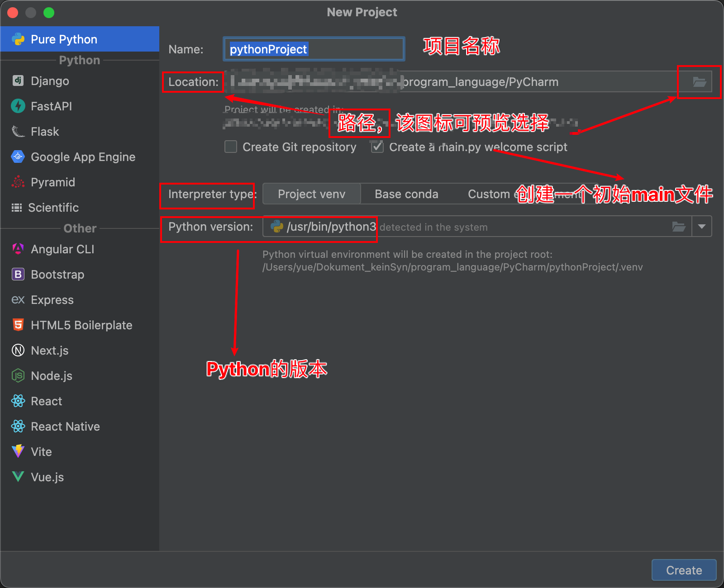This screenshot has height=588, width=724.
Task: Select Next.js project type
Action: [x=80, y=350]
